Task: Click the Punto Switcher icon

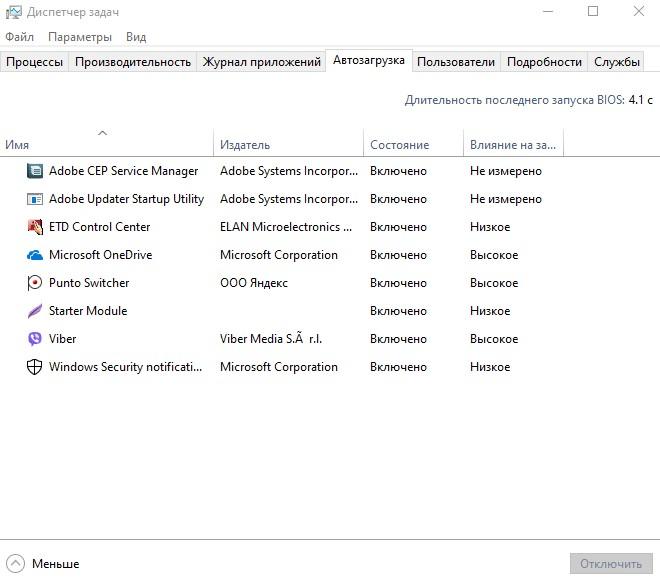Action: click(x=35, y=283)
